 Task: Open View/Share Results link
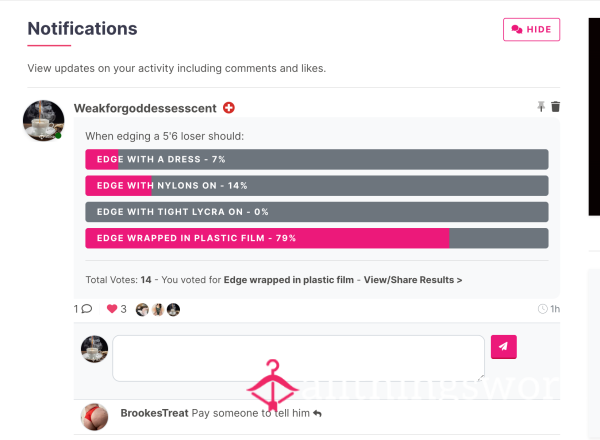pyautogui.click(x=413, y=280)
